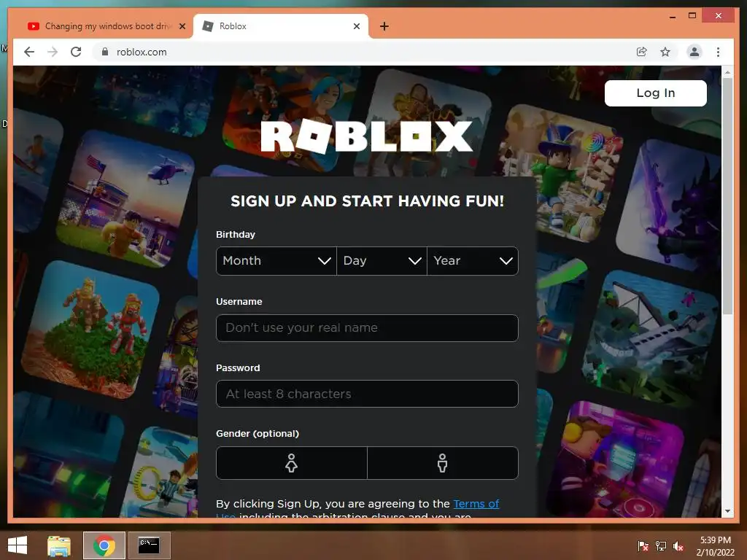The height and width of the screenshot is (560, 747).
Task: Close the Roblox tab
Action: point(356,26)
